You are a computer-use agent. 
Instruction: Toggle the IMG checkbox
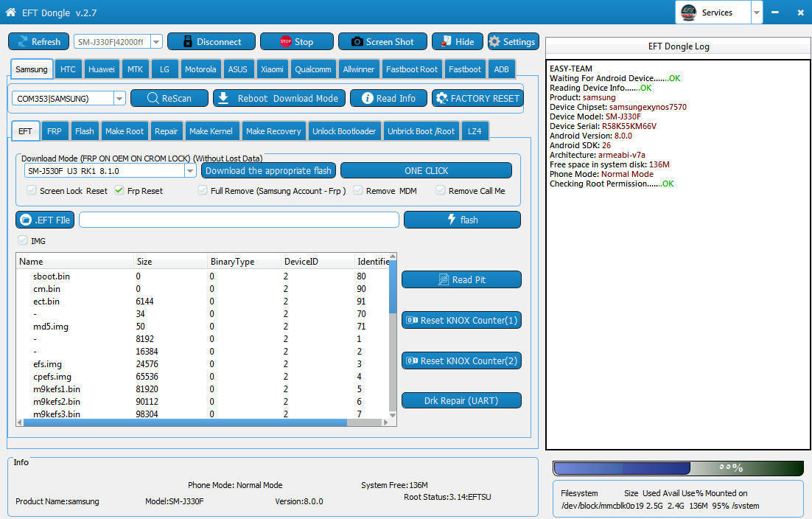tap(23, 240)
